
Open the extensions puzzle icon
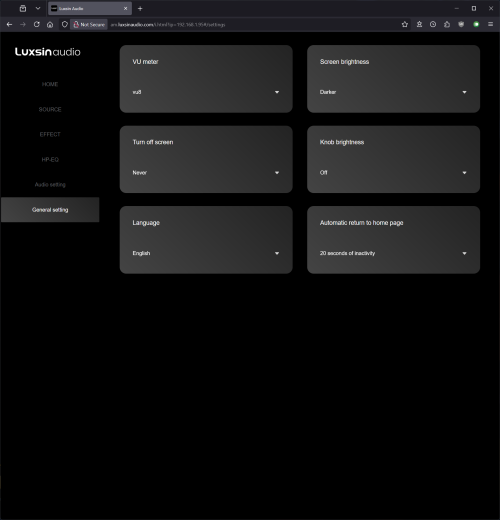click(447, 24)
